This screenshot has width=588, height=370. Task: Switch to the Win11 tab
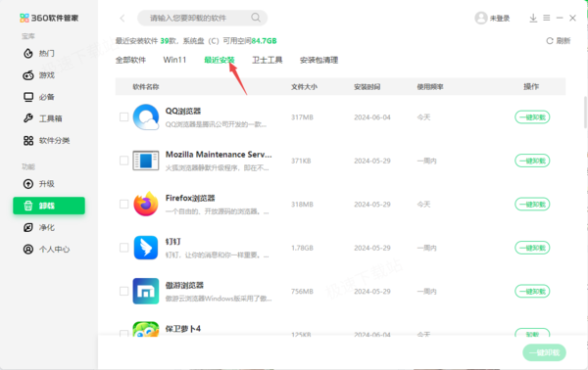(174, 60)
